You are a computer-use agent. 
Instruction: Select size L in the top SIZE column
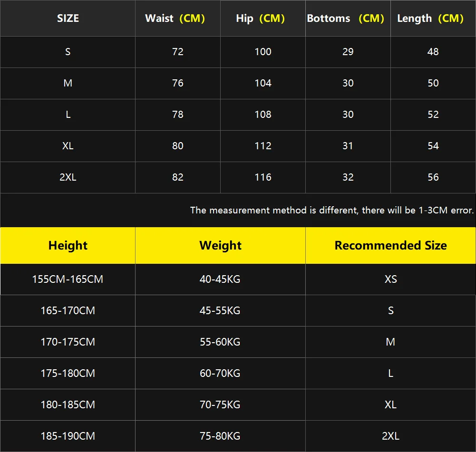click(x=68, y=115)
